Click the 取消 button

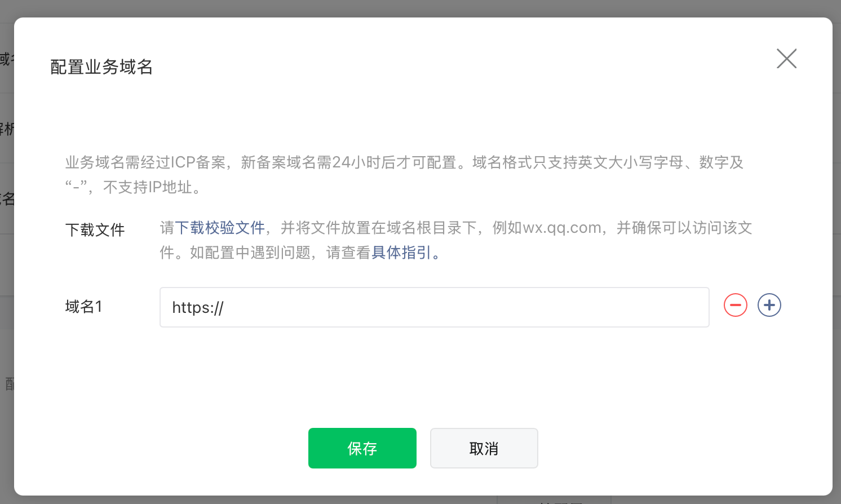point(484,448)
